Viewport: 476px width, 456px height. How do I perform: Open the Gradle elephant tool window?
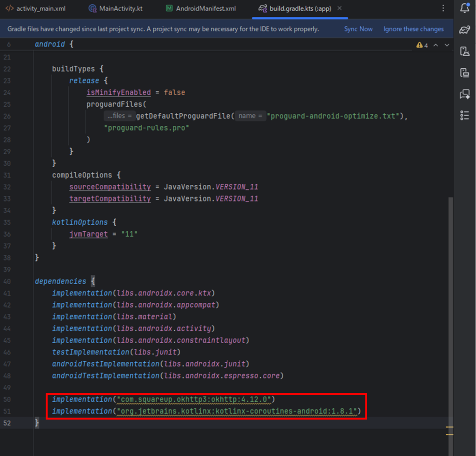pos(464,30)
